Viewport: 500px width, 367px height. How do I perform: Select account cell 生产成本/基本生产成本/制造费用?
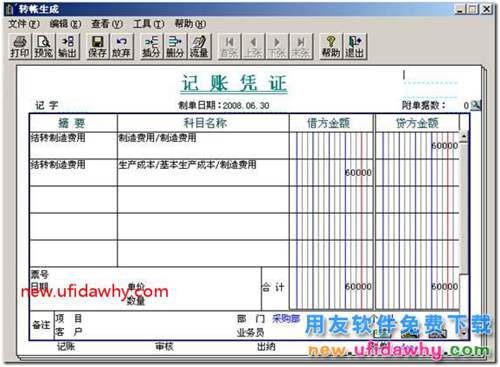click(x=203, y=172)
